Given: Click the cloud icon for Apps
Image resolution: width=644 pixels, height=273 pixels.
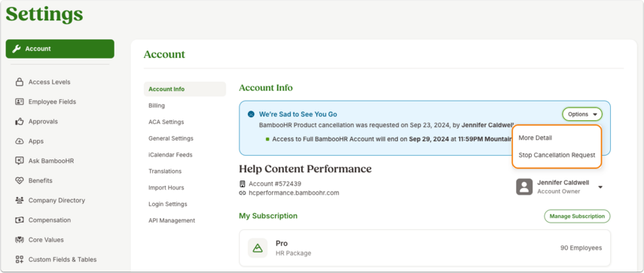Looking at the screenshot, I should (20, 141).
